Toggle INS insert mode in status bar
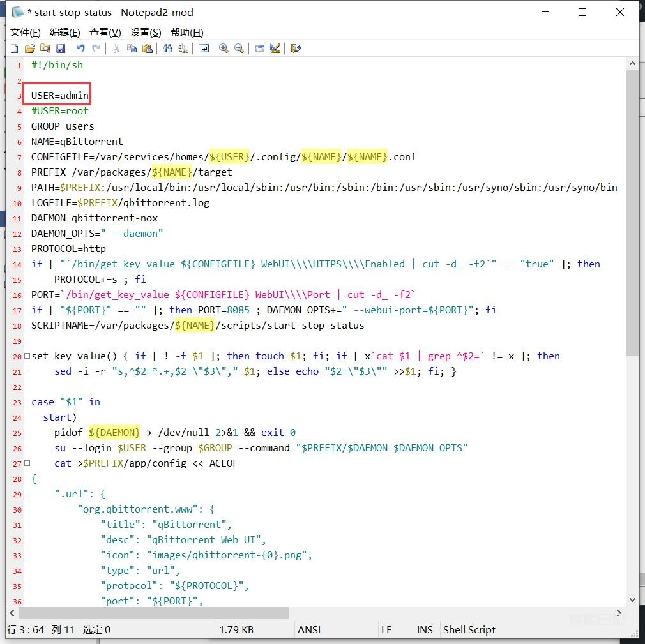645x644 pixels. click(425, 629)
